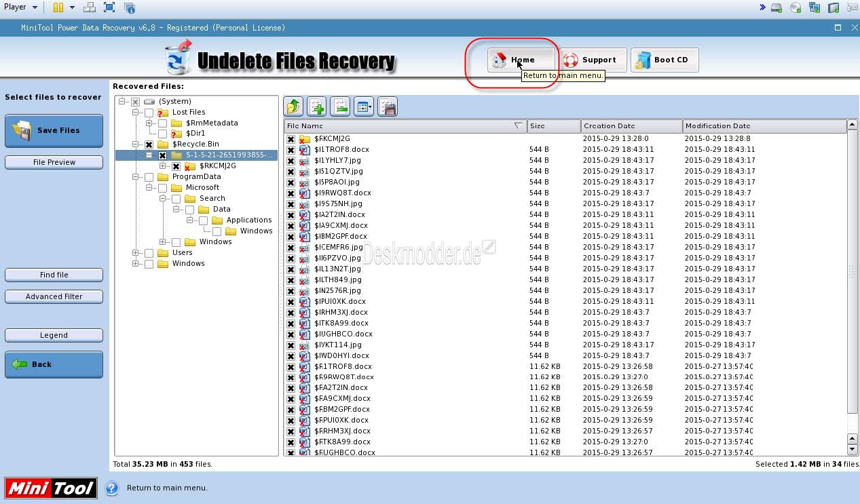Screen dimensions: 860x504
Task: Sort by the Size column header
Action: coord(554,126)
